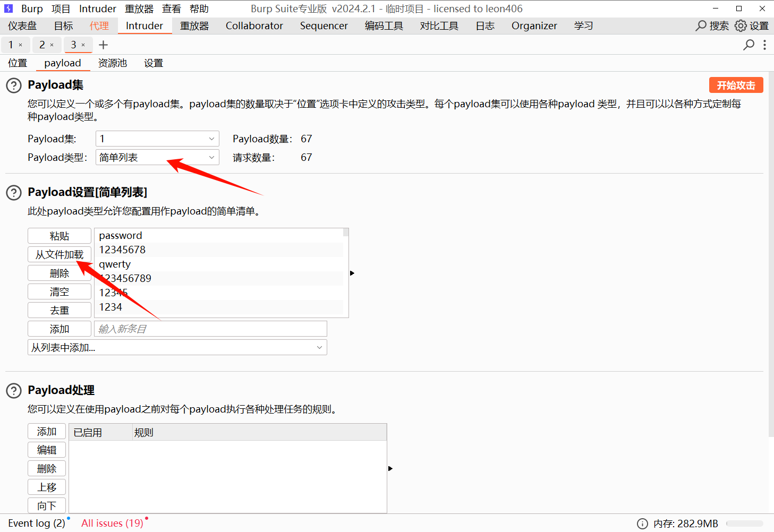The image size is (774, 532).
Task: Switch to the 仪表盘 tab
Action: (x=22, y=25)
